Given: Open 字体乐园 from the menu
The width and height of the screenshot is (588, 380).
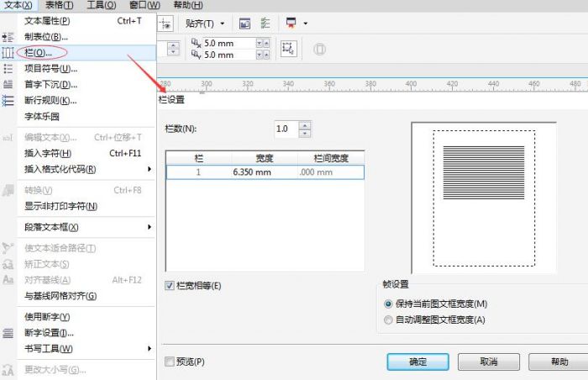Looking at the screenshot, I should click(x=87, y=116).
